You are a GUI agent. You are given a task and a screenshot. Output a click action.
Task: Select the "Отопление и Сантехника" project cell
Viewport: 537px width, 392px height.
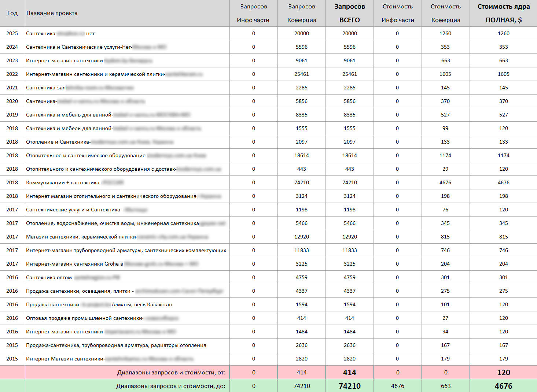(58, 142)
